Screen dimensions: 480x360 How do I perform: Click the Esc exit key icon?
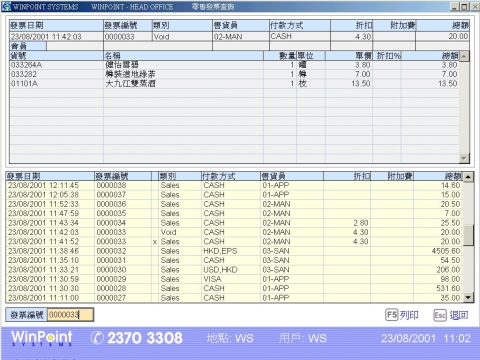(x=440, y=315)
